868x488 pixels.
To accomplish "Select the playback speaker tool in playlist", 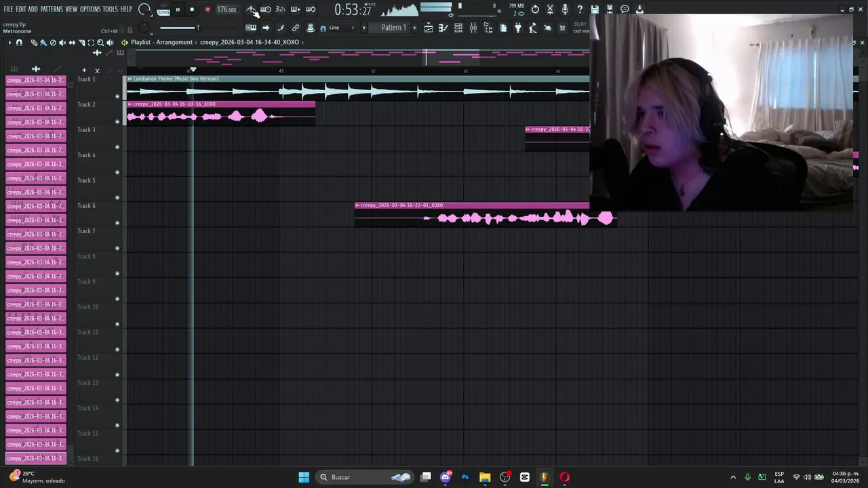I will coord(110,43).
